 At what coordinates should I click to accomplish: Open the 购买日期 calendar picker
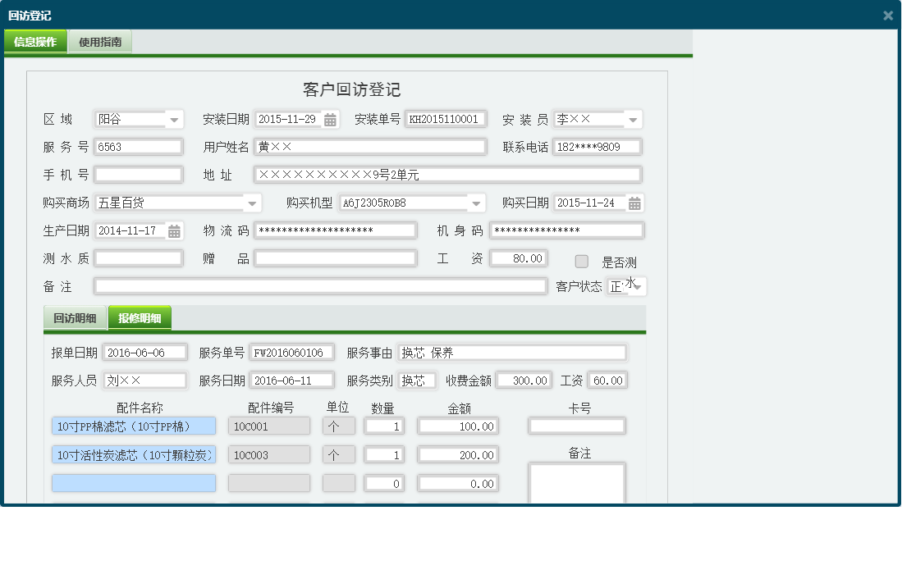[634, 203]
